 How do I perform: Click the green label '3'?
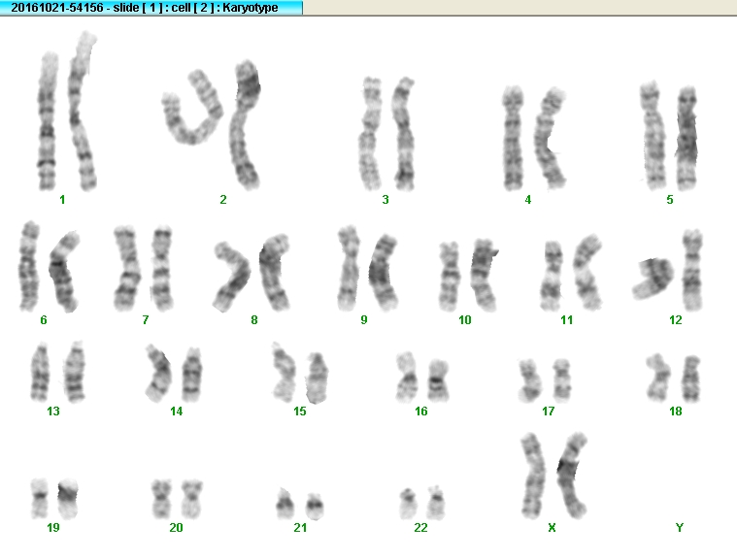[385, 200]
